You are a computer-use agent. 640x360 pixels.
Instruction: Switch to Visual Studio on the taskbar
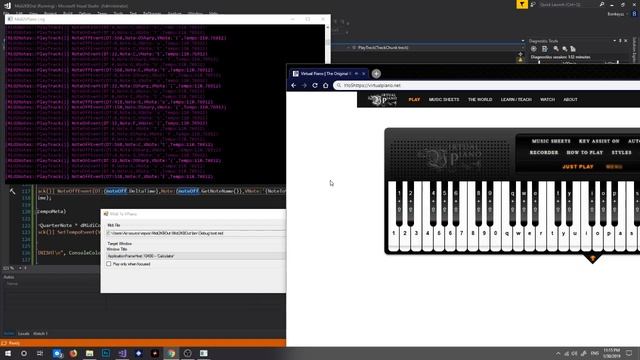(122, 353)
